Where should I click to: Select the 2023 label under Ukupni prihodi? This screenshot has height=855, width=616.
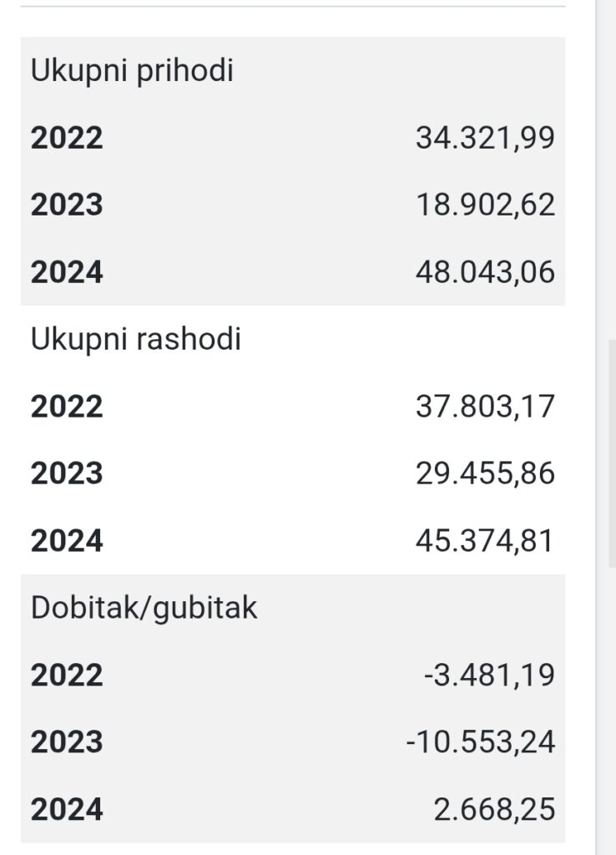coord(67,205)
